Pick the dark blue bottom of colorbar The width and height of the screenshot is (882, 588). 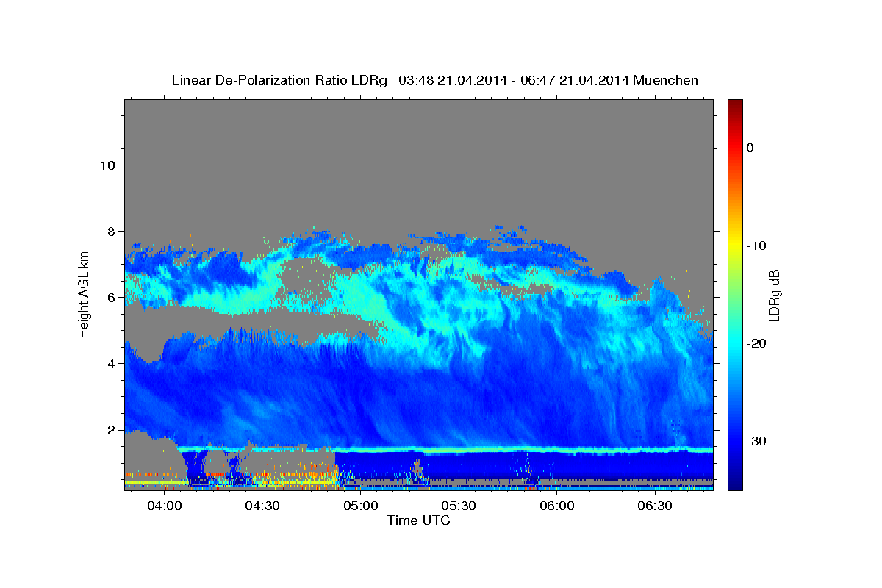click(735, 484)
